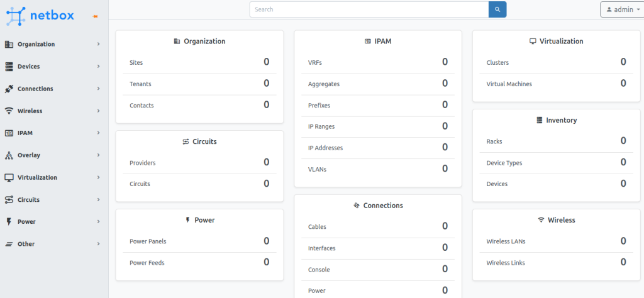Expand the Other sidebar chevron

pos(99,244)
